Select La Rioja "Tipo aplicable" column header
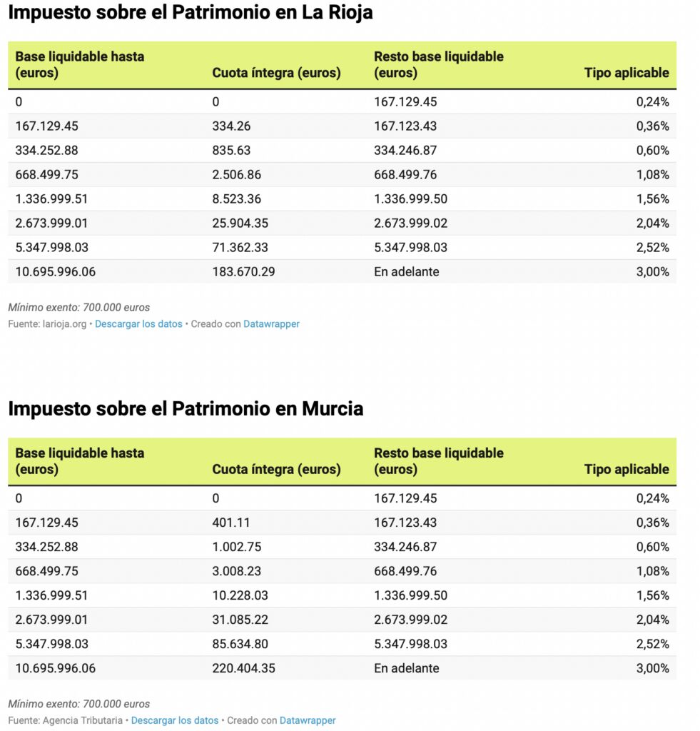 click(x=627, y=73)
